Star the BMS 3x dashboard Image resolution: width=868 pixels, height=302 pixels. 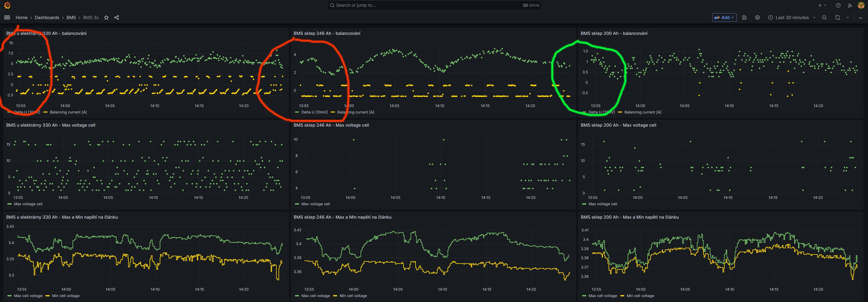click(x=106, y=18)
